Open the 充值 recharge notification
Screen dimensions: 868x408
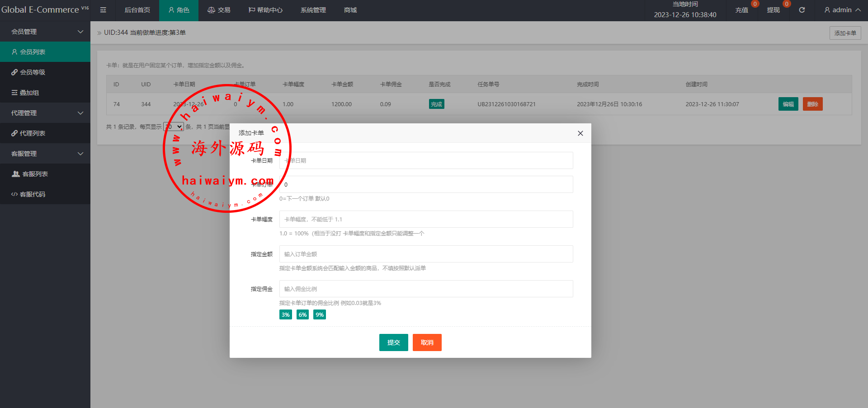click(x=741, y=10)
